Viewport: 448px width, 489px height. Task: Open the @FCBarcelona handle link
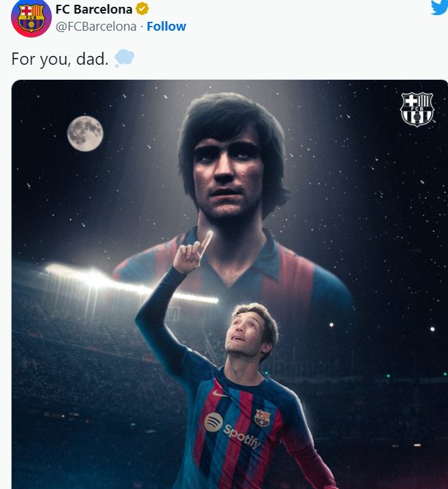(96, 27)
